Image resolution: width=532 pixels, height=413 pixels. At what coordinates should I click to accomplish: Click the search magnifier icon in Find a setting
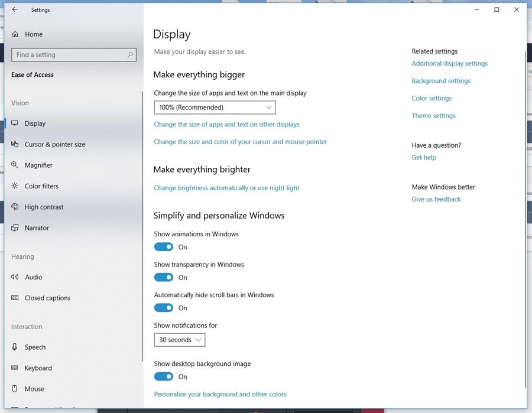coord(130,54)
